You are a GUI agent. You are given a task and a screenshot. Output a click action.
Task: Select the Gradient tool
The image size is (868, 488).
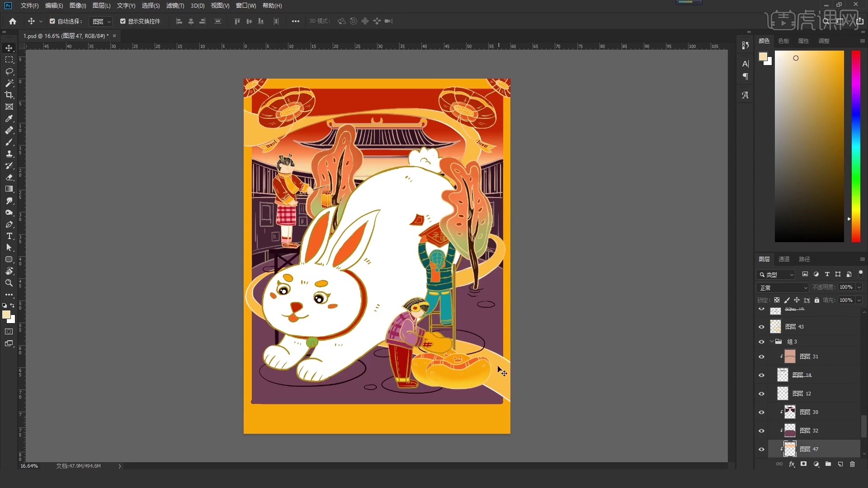(x=9, y=189)
